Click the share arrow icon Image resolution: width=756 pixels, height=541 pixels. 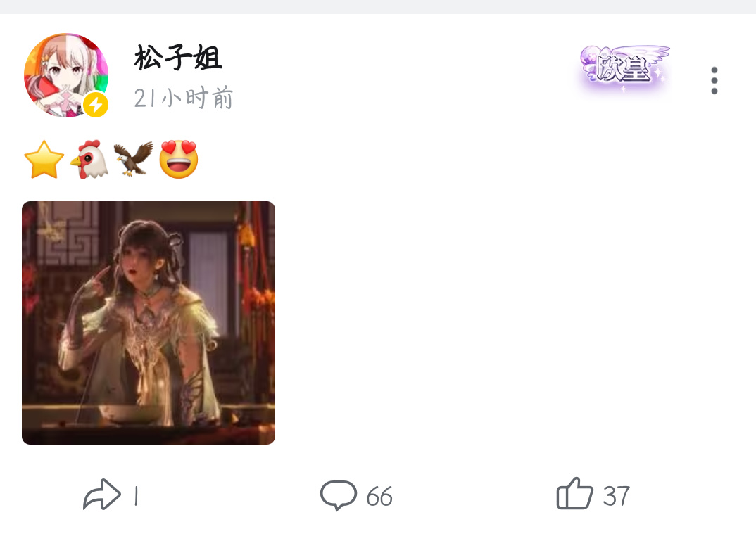pyautogui.click(x=102, y=495)
